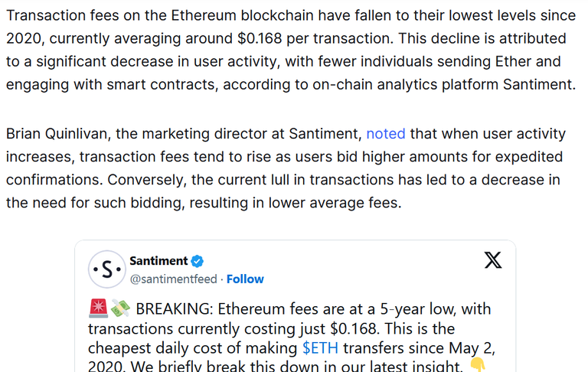Click the pointing-down hand emoji

click(478, 365)
